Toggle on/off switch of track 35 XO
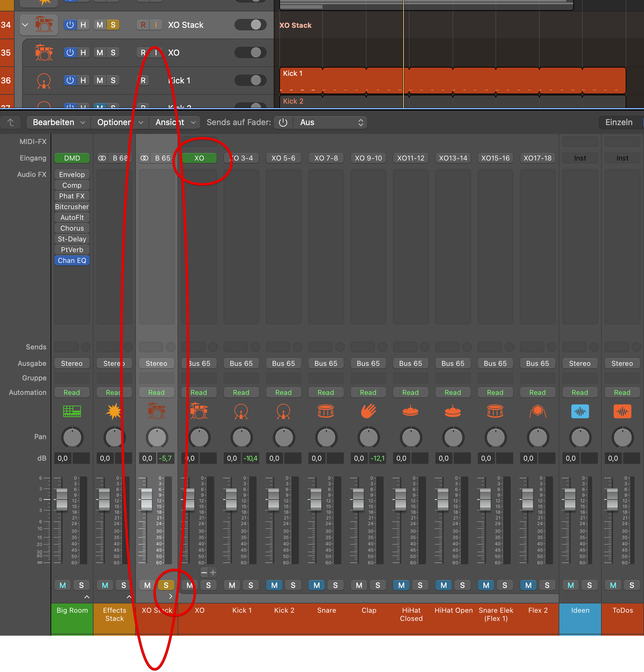The image size is (644, 672). tap(250, 52)
